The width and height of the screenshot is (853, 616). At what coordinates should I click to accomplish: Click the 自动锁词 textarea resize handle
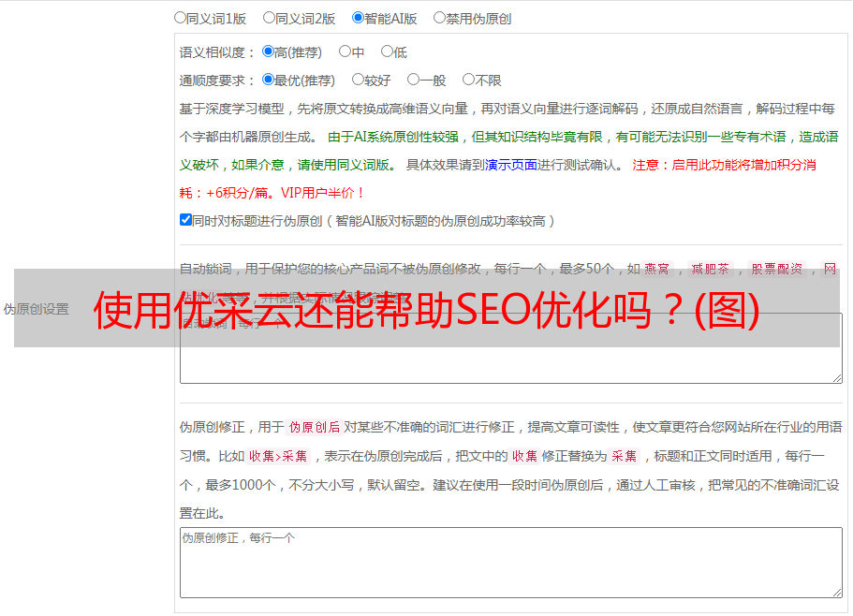(x=837, y=378)
